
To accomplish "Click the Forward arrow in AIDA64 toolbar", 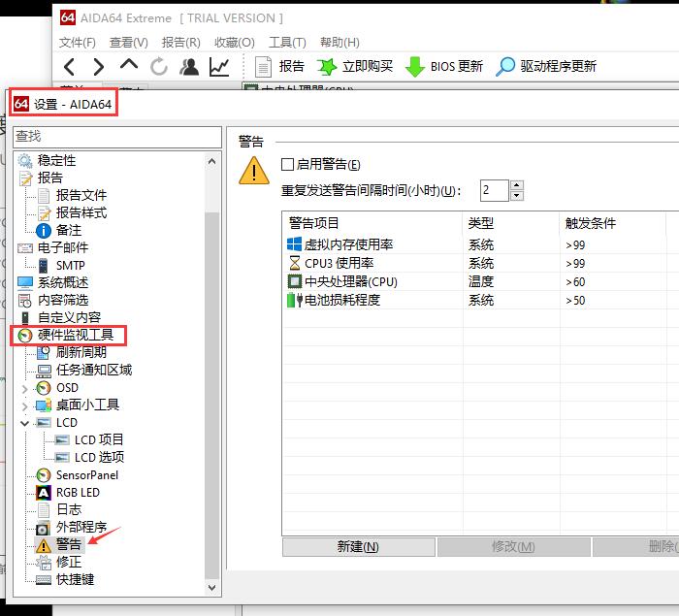I will (x=99, y=67).
